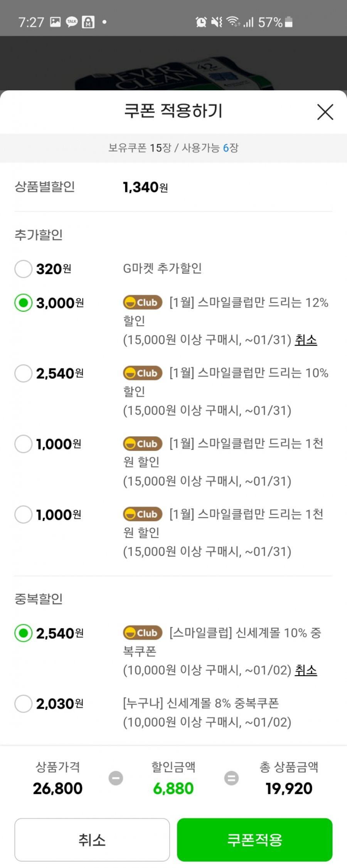This screenshot has width=347, height=868.
Task: Tap the gallery image notification icon
Action: (56, 22)
